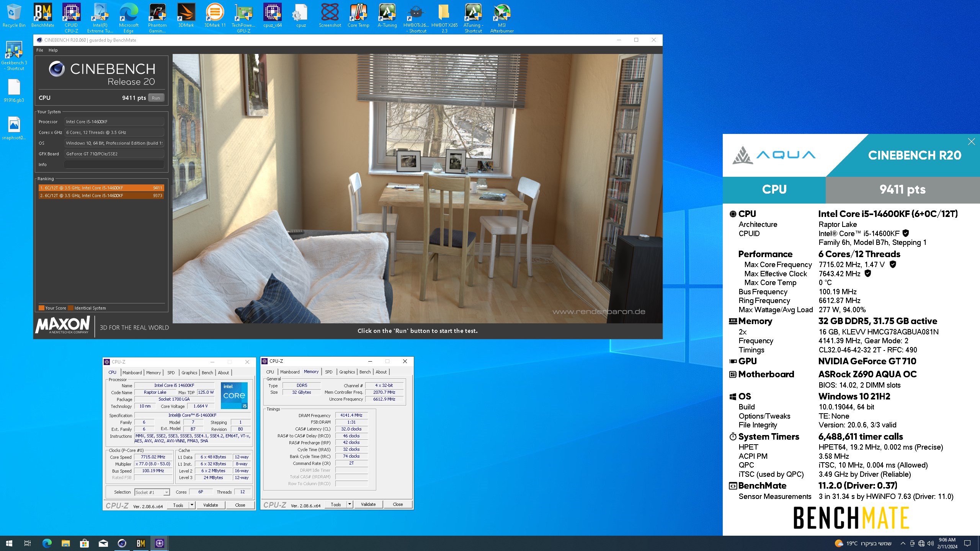Launch CPUID CPU-Z desktop icon

click(x=71, y=18)
